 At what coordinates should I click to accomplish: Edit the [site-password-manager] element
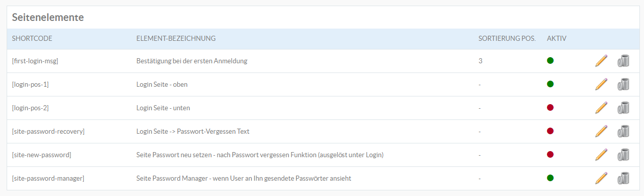click(602, 178)
